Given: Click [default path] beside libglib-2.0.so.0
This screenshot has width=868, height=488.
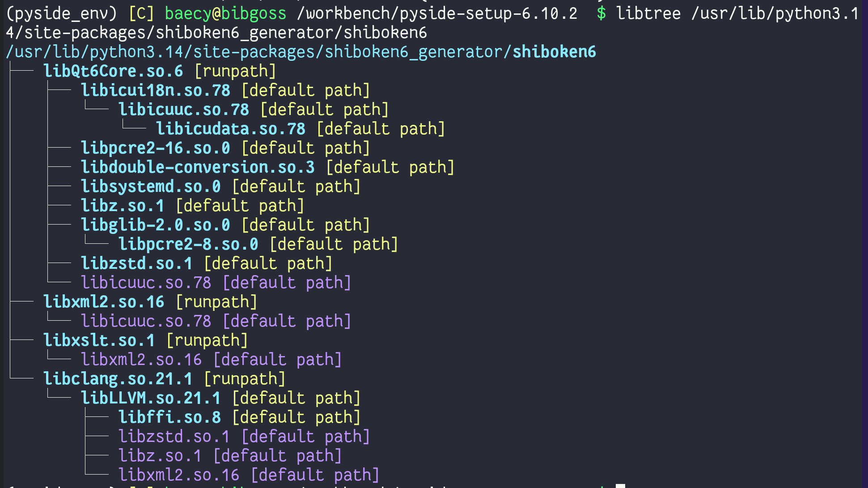Looking at the screenshot, I should coord(306,225).
